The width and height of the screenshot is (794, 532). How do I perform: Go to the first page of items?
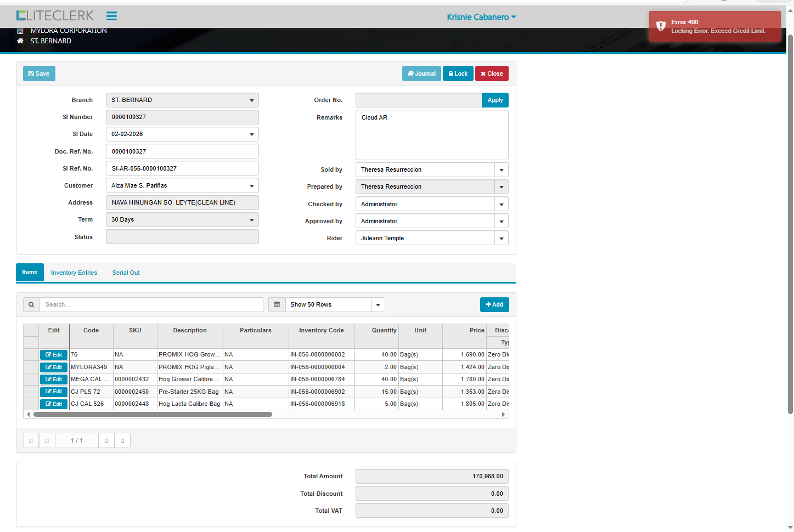click(x=31, y=441)
